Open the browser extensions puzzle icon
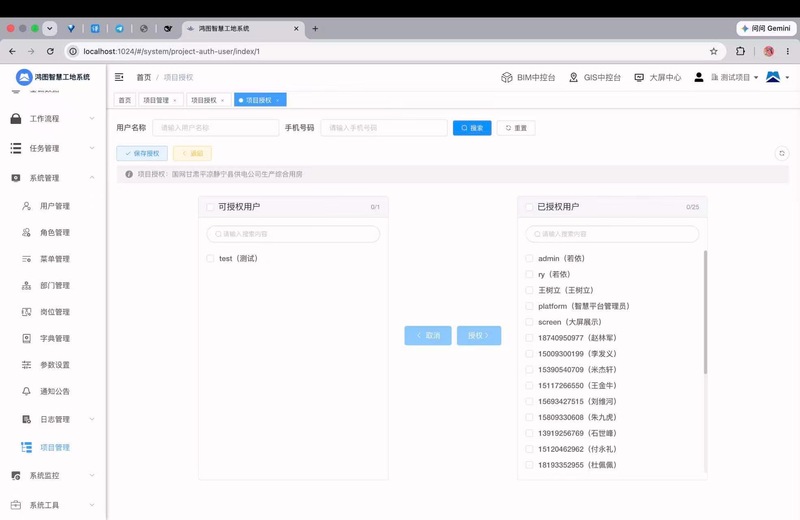The height and width of the screenshot is (520, 800). coord(740,51)
